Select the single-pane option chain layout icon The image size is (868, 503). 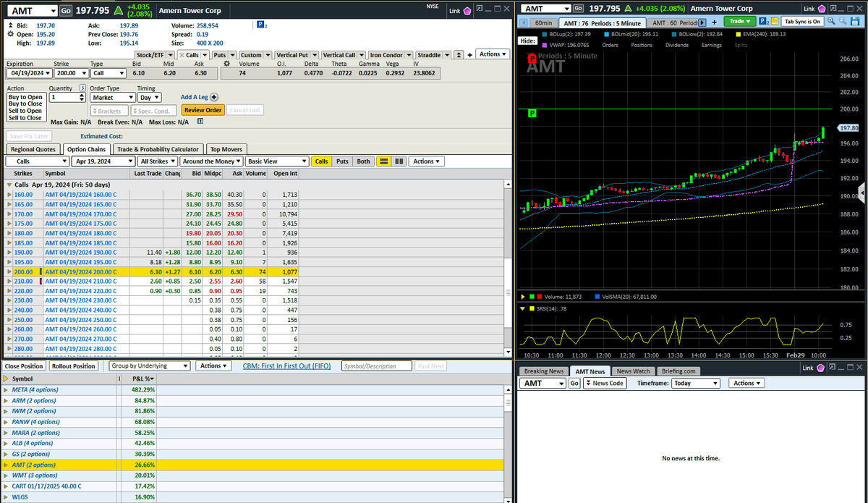[x=384, y=161]
